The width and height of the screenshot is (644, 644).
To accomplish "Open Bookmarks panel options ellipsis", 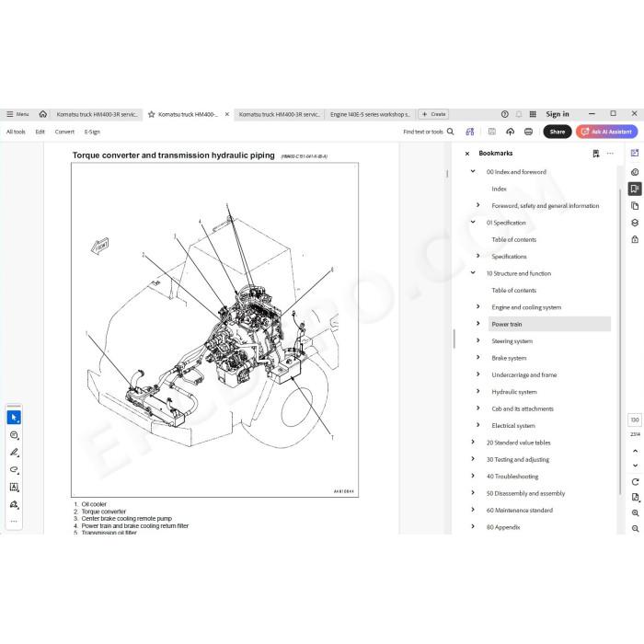I will click(610, 154).
